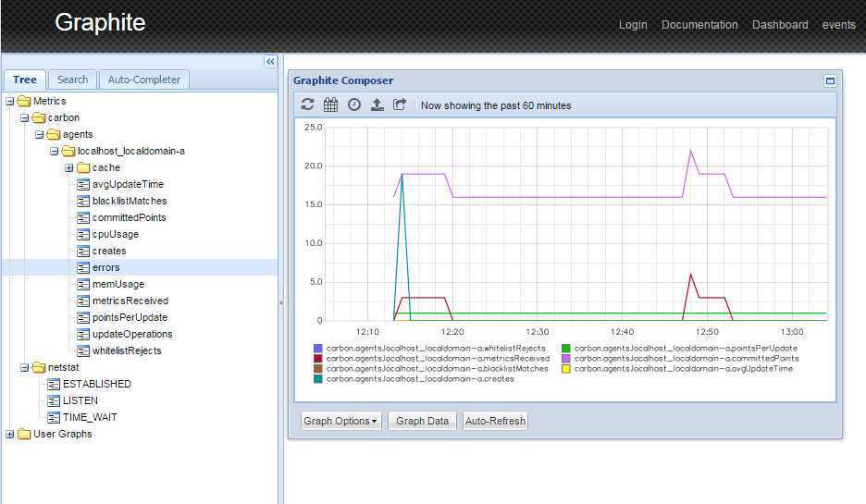Click the blue whitelistRejects legend swatch
The width and height of the screenshot is (866, 504).
click(x=317, y=349)
